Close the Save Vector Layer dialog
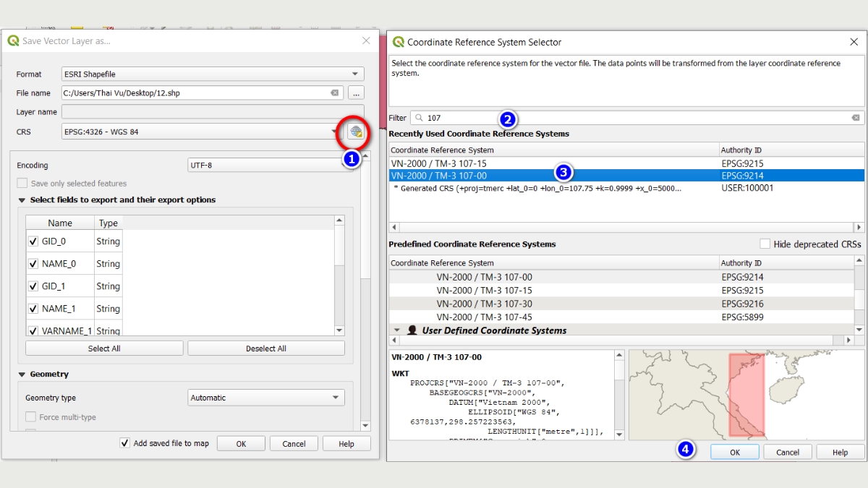The width and height of the screenshot is (868, 488). pyautogui.click(x=366, y=40)
